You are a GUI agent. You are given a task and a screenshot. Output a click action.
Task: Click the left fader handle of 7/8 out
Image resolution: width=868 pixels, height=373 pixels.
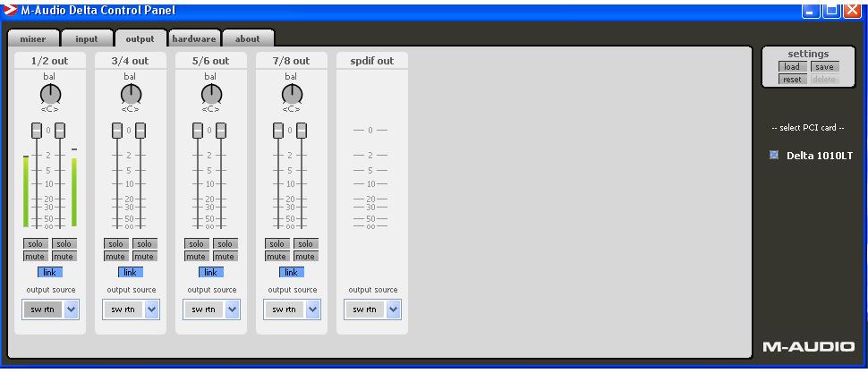click(x=278, y=131)
